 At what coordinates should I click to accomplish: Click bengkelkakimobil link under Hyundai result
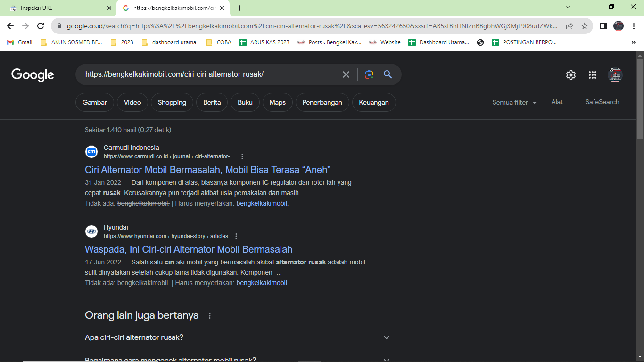(x=262, y=283)
